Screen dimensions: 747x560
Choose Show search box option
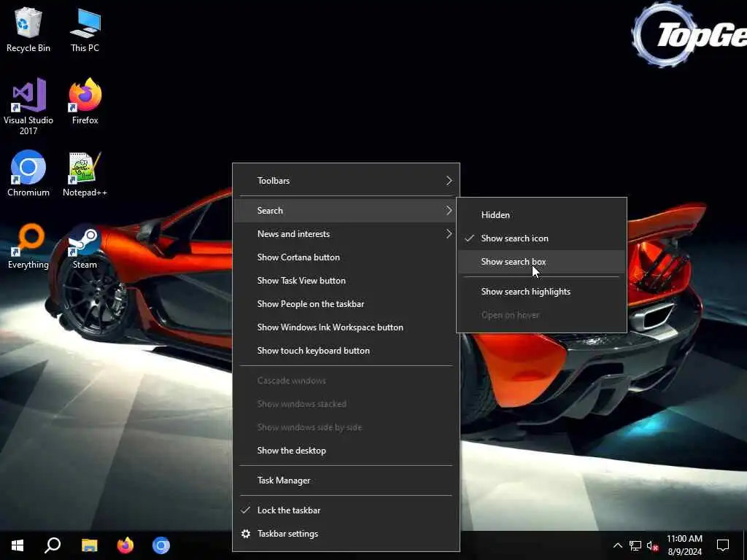[542, 262]
